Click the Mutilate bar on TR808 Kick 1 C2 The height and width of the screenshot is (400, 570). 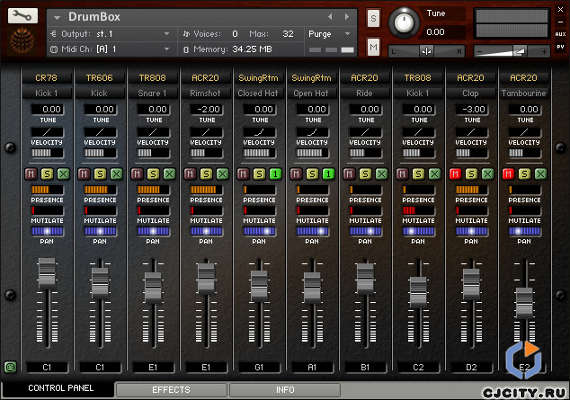418,210
